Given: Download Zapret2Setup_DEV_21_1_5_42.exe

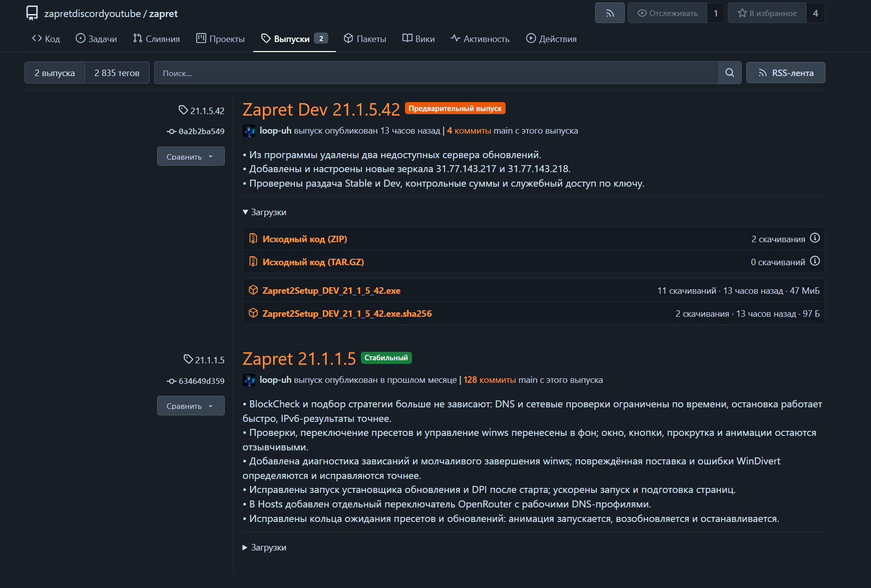Looking at the screenshot, I should pos(331,290).
